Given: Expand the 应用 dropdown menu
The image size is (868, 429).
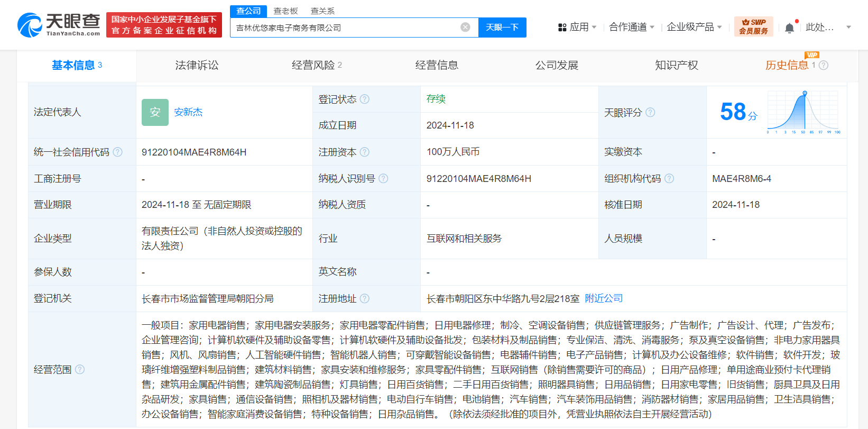Looking at the screenshot, I should click(x=578, y=27).
